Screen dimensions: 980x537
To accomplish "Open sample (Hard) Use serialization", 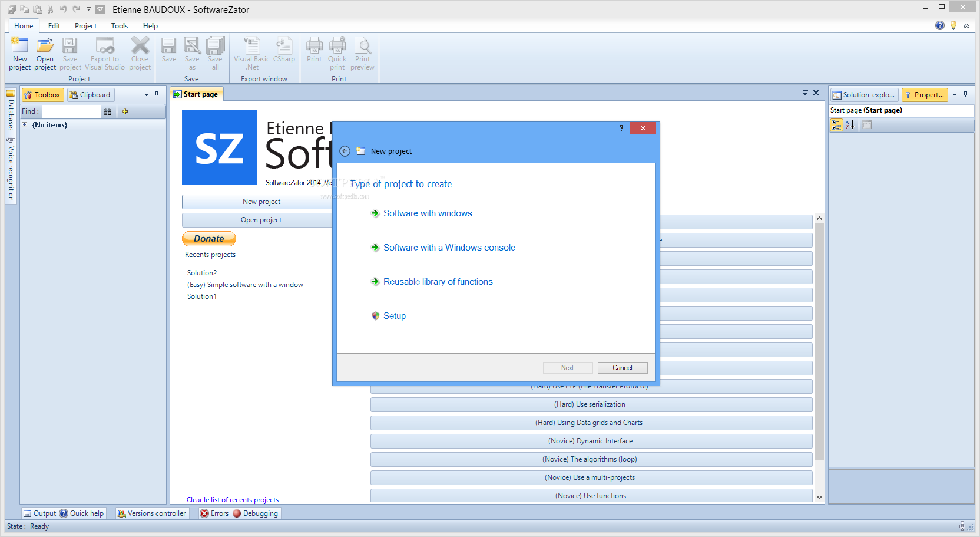I will (x=591, y=404).
